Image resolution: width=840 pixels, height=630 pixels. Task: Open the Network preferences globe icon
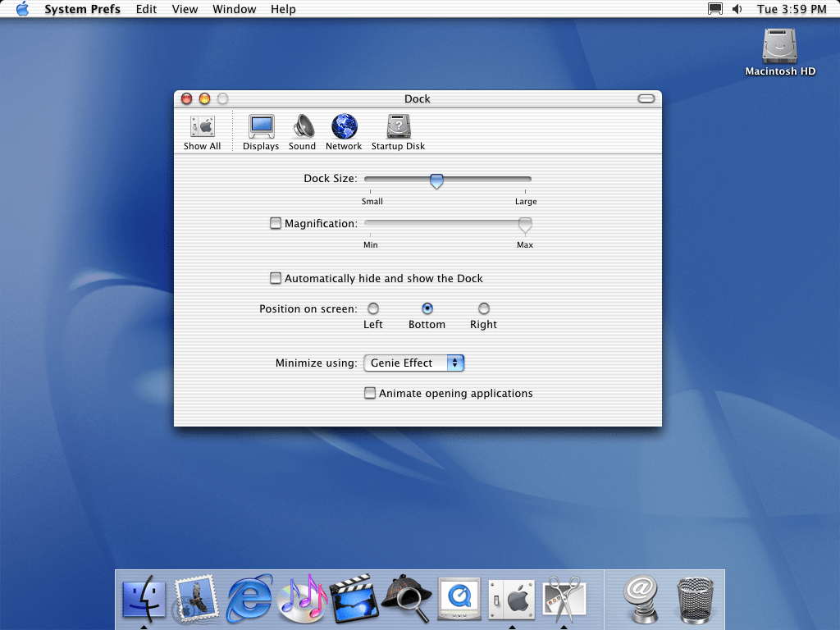344,128
